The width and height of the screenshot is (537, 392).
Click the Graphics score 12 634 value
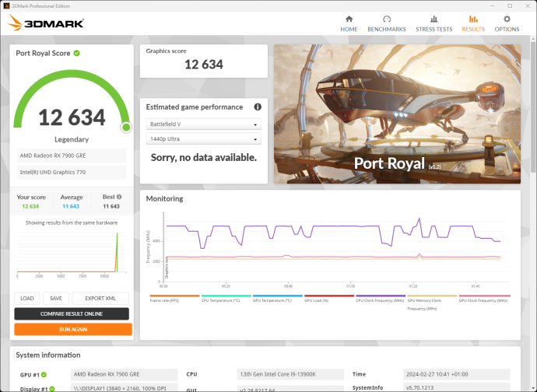pos(204,65)
